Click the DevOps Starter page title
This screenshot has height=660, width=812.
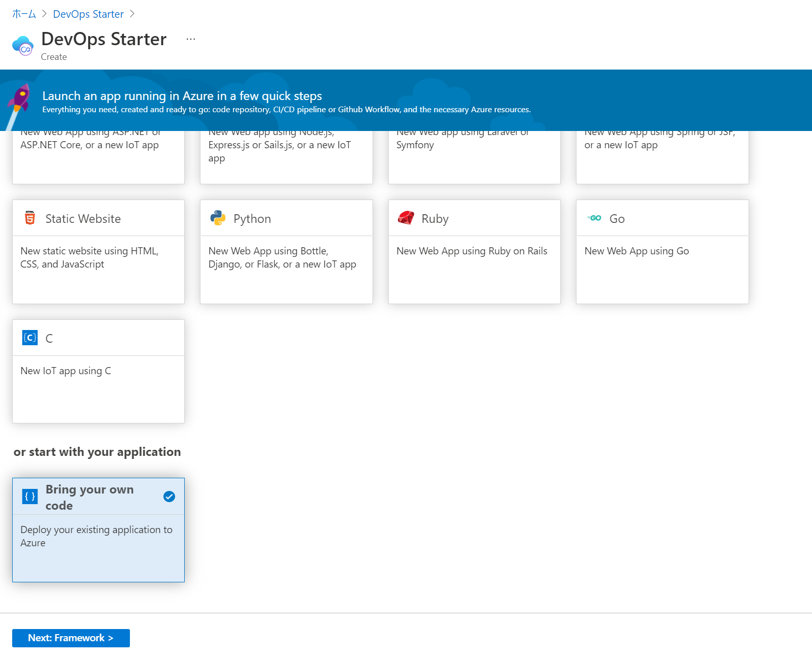tap(104, 39)
